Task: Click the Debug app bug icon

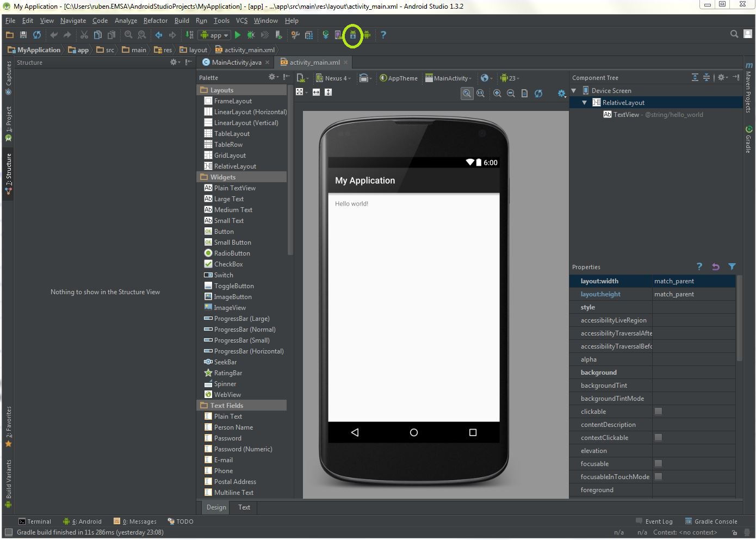Action: point(250,34)
